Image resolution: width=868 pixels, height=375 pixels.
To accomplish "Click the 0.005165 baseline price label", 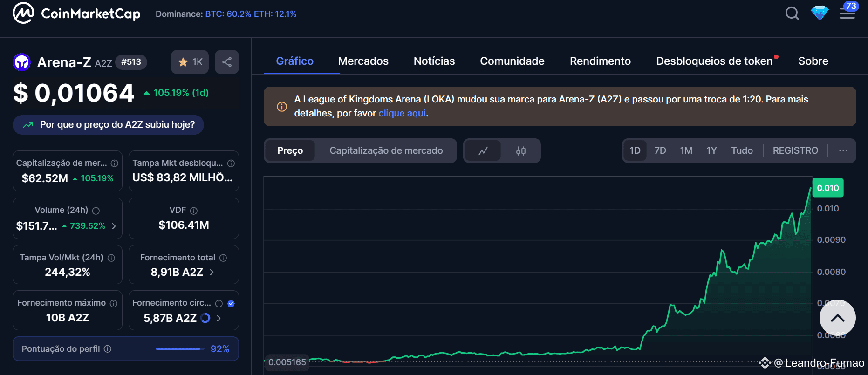I will click(287, 362).
